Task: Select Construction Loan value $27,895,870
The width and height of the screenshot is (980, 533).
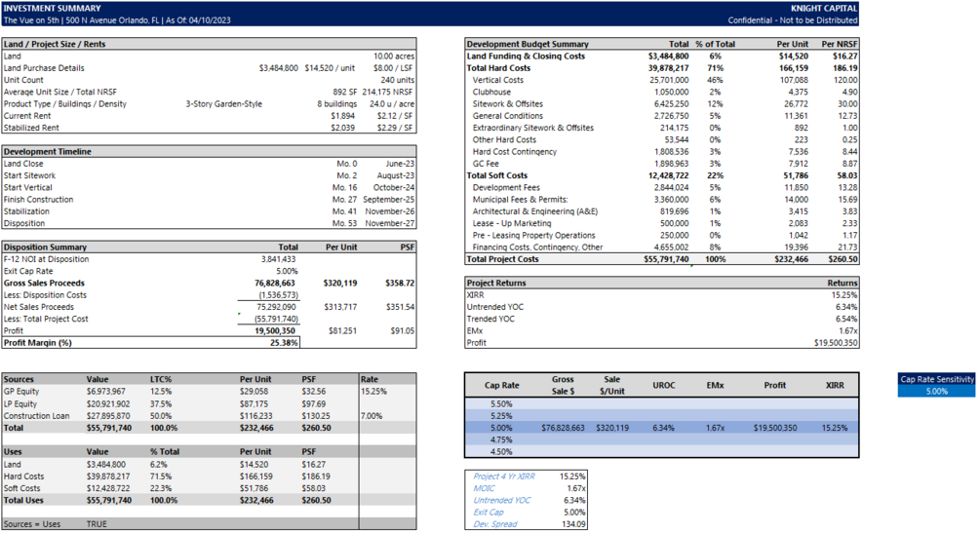Action: tap(108, 416)
